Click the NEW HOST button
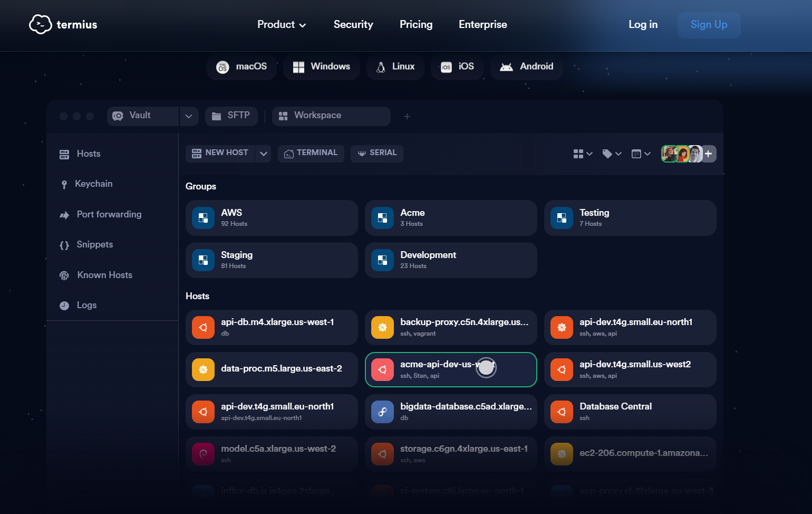The width and height of the screenshot is (812, 514). (220, 154)
